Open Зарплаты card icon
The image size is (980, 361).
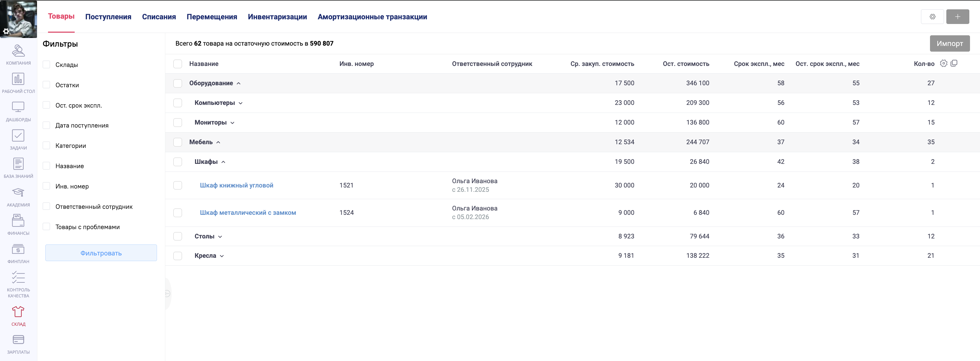tap(18, 340)
